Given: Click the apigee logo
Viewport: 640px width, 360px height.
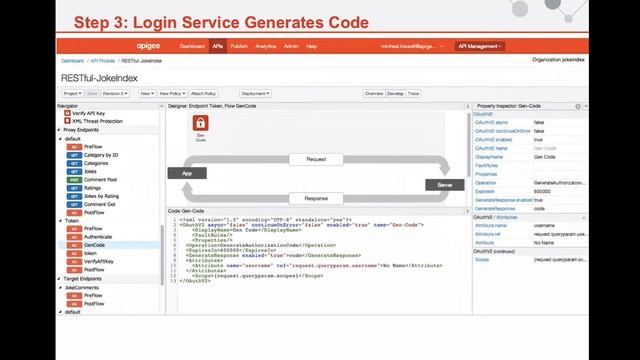Looking at the screenshot, I should pyautogui.click(x=148, y=46).
